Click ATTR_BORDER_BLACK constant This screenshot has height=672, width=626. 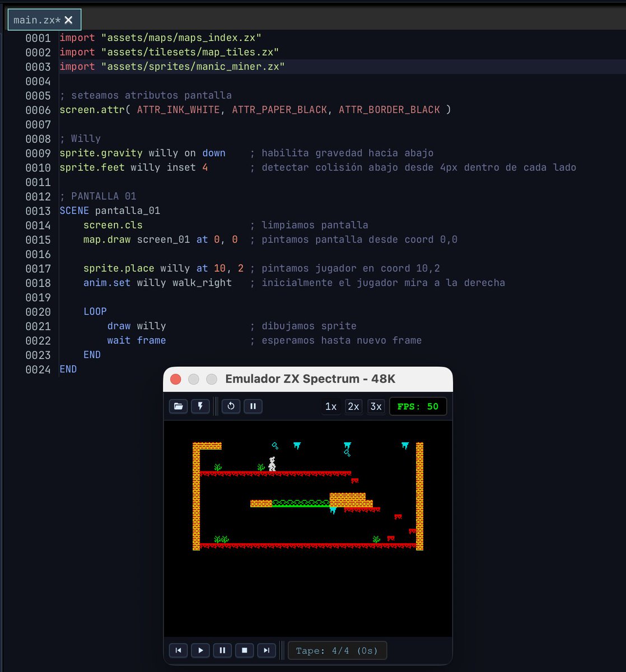[389, 110]
